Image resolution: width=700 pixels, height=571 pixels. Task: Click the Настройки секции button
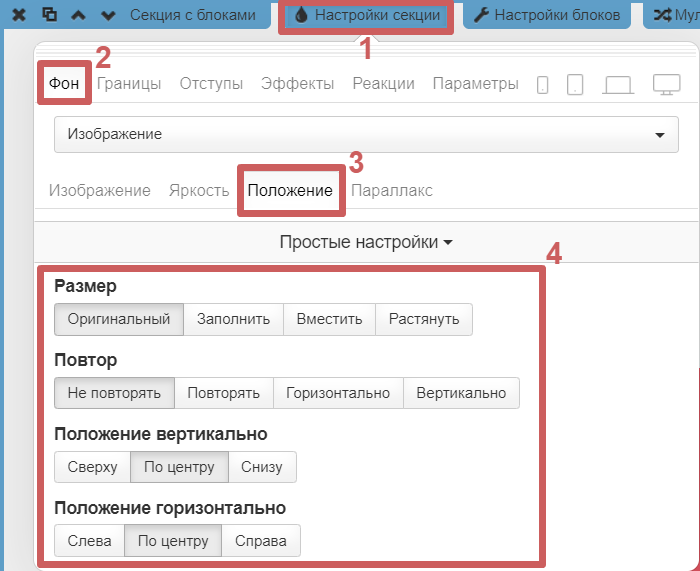[366, 15]
